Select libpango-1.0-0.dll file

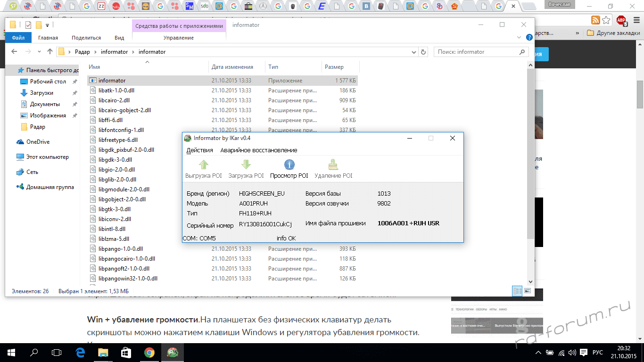coord(223,249)
